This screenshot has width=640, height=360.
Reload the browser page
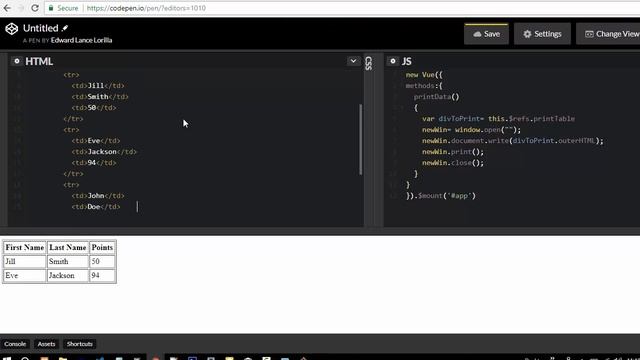pyautogui.click(x=35, y=8)
